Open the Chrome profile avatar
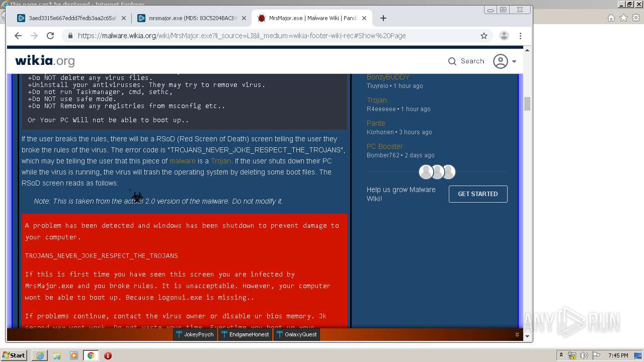The height and width of the screenshot is (362, 644). click(504, 36)
